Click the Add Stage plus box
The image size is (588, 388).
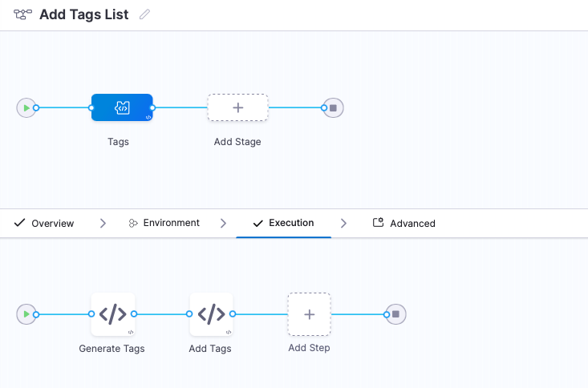coord(237,107)
